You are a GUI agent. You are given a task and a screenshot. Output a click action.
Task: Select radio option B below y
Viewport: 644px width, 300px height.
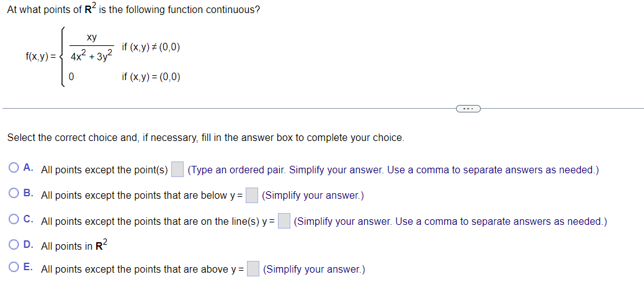coord(14,194)
